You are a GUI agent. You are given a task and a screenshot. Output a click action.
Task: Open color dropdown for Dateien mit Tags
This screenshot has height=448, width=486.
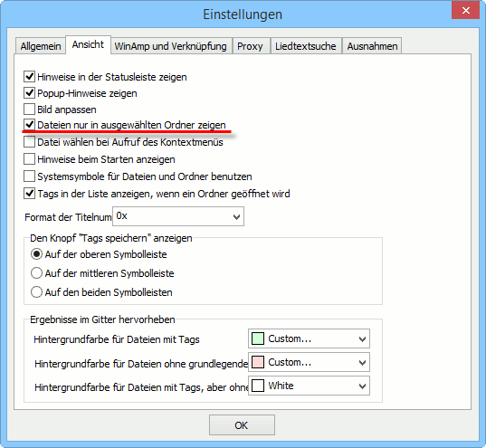(x=309, y=338)
